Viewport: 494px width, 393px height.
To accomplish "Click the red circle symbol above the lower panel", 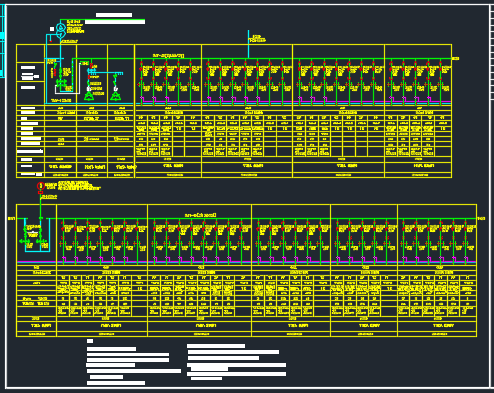I will 41,186.
